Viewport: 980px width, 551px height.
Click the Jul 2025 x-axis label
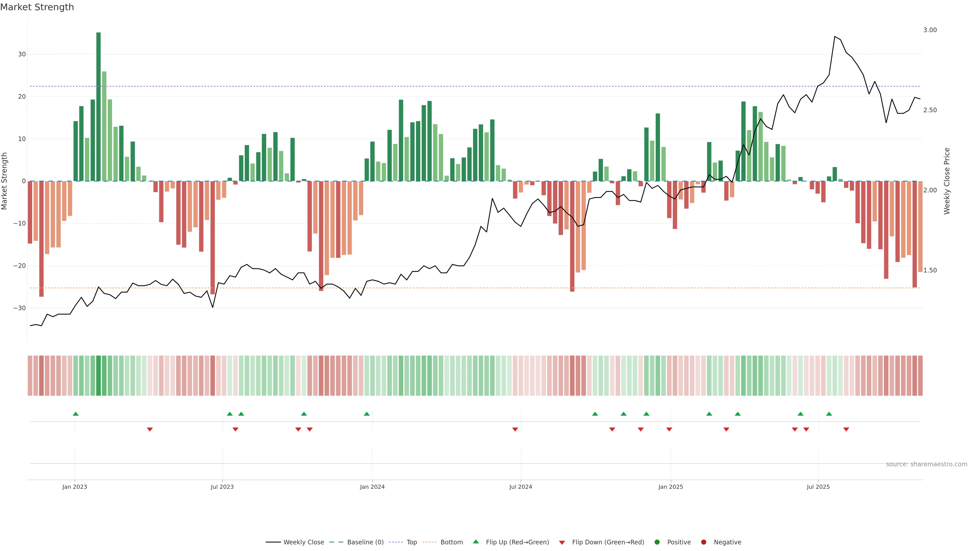pyautogui.click(x=818, y=487)
